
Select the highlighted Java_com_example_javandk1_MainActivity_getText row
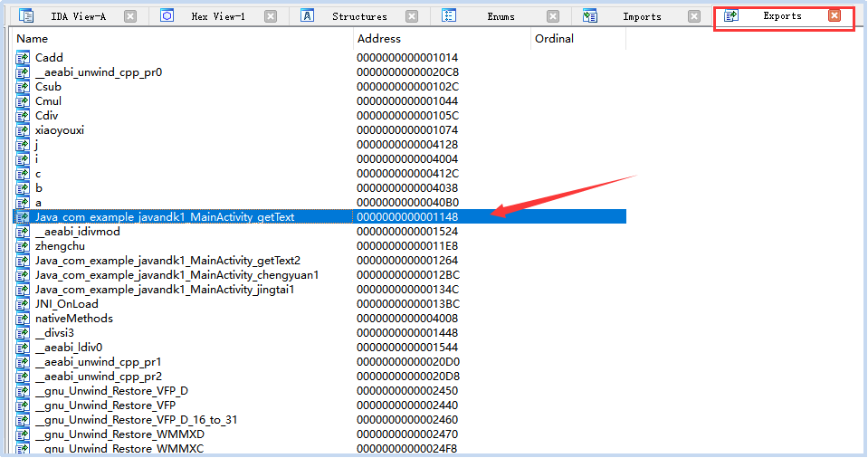pos(320,216)
